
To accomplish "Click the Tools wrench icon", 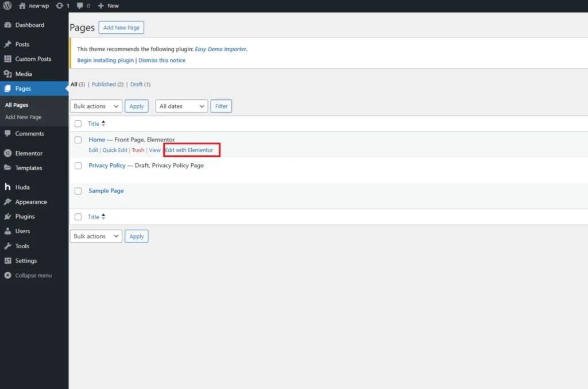I will [x=7, y=246].
